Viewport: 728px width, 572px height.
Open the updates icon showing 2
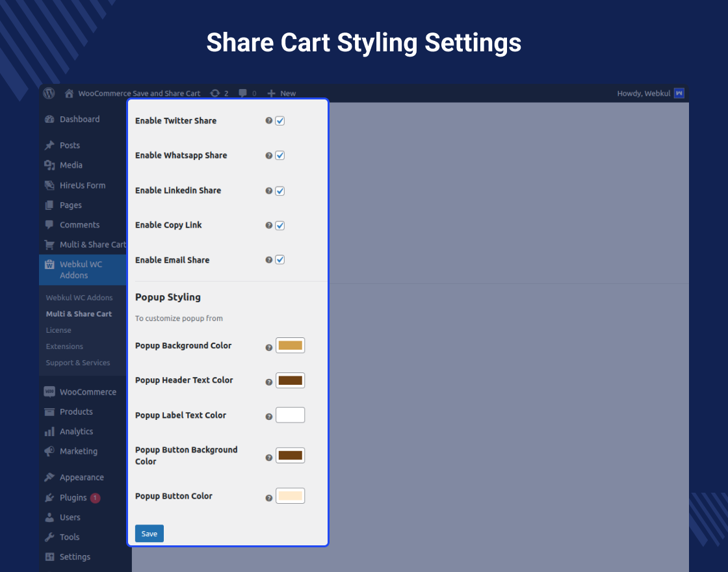[215, 94]
